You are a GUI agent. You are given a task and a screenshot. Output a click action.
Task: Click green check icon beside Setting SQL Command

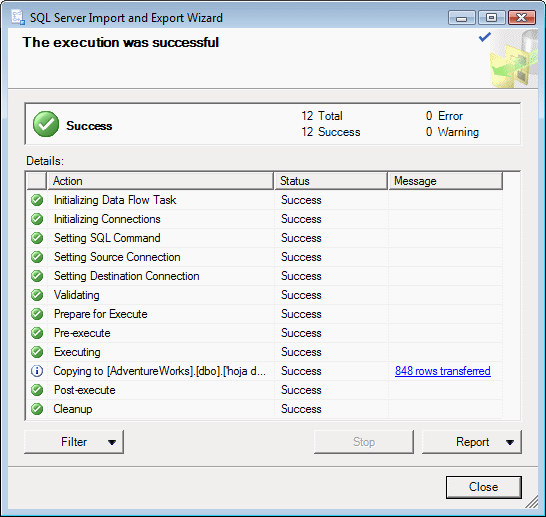37,238
